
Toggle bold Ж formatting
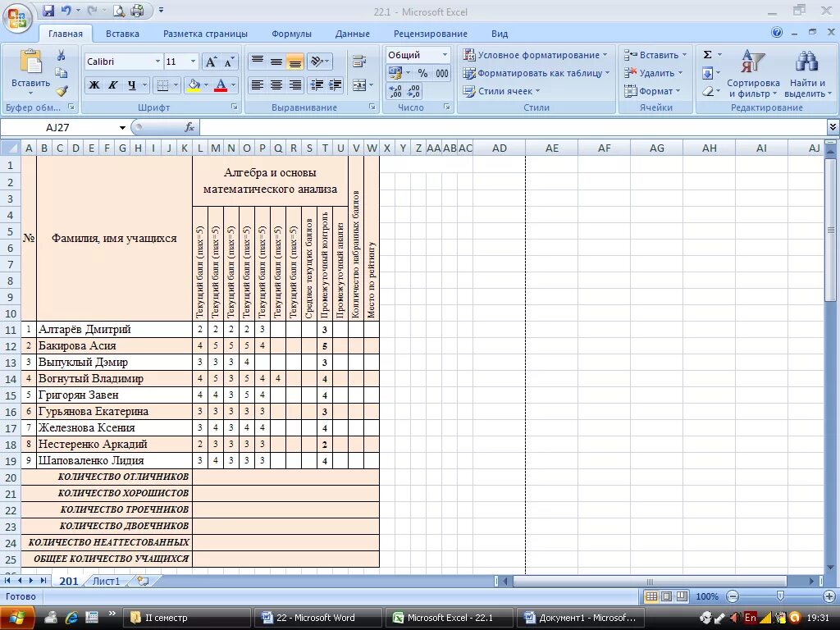[x=94, y=85]
